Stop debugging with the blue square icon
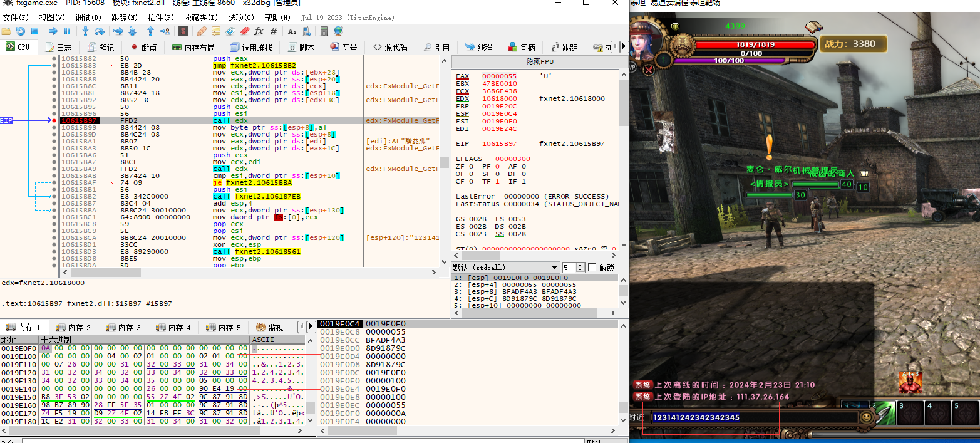The height and width of the screenshot is (443, 980). [35, 31]
